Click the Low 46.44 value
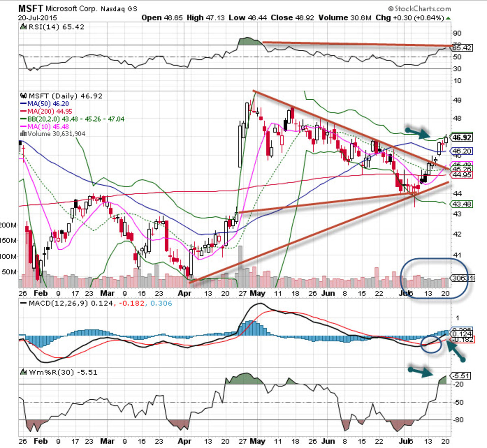This screenshot has height=448, width=487. pos(248,18)
